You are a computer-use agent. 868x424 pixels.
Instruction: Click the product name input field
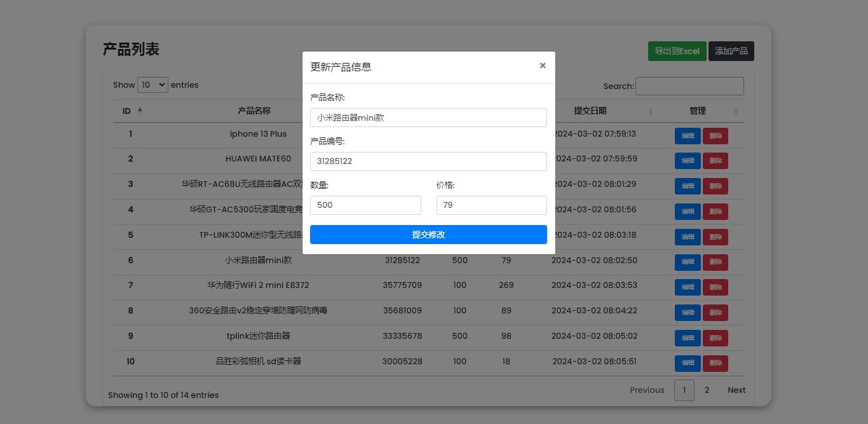pyautogui.click(x=428, y=118)
